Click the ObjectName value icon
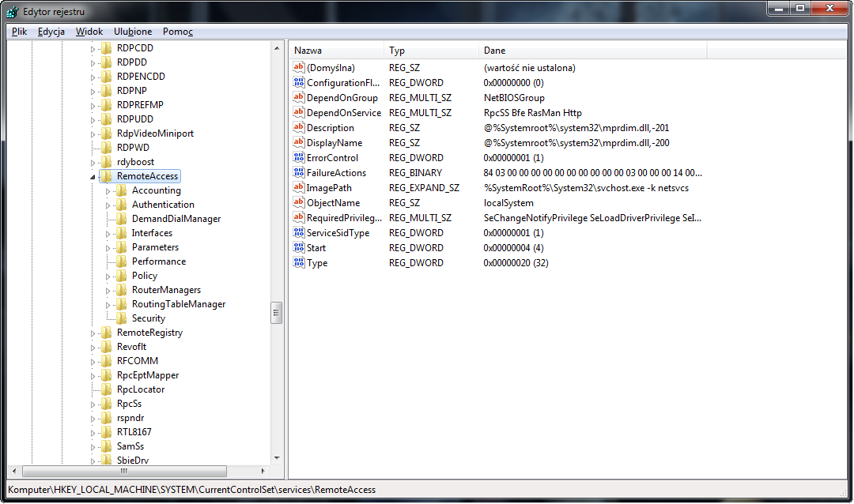Screen dimensions: 854x504 [x=298, y=202]
